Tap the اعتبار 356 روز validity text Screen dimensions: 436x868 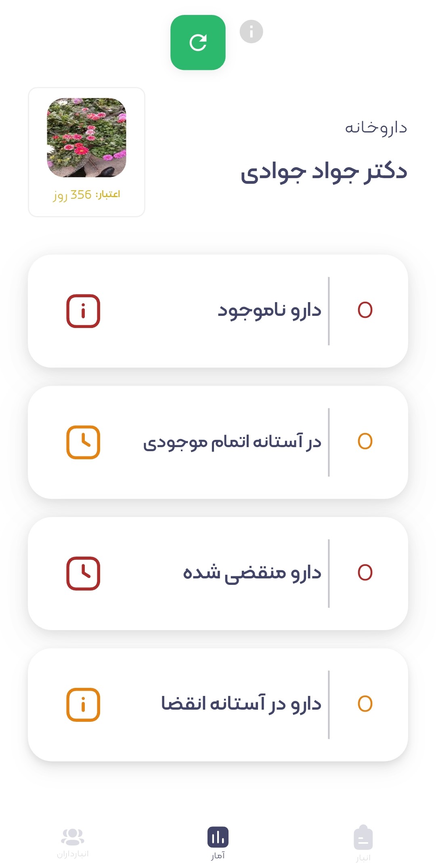[x=86, y=195]
